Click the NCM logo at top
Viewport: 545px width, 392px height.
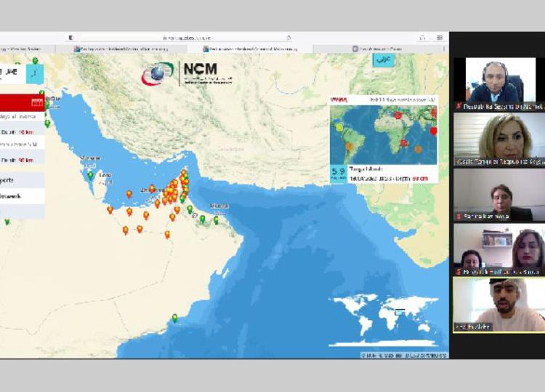point(184,73)
